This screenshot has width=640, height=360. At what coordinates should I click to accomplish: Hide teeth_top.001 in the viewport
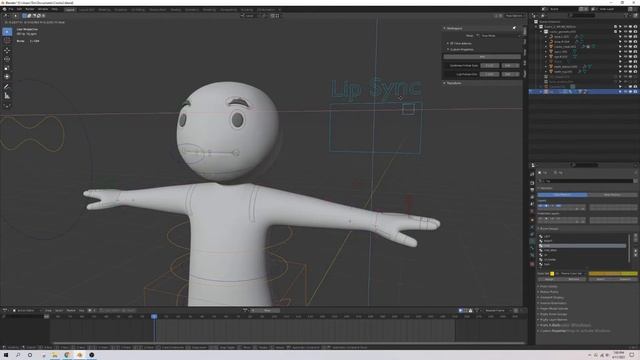[x=625, y=71]
